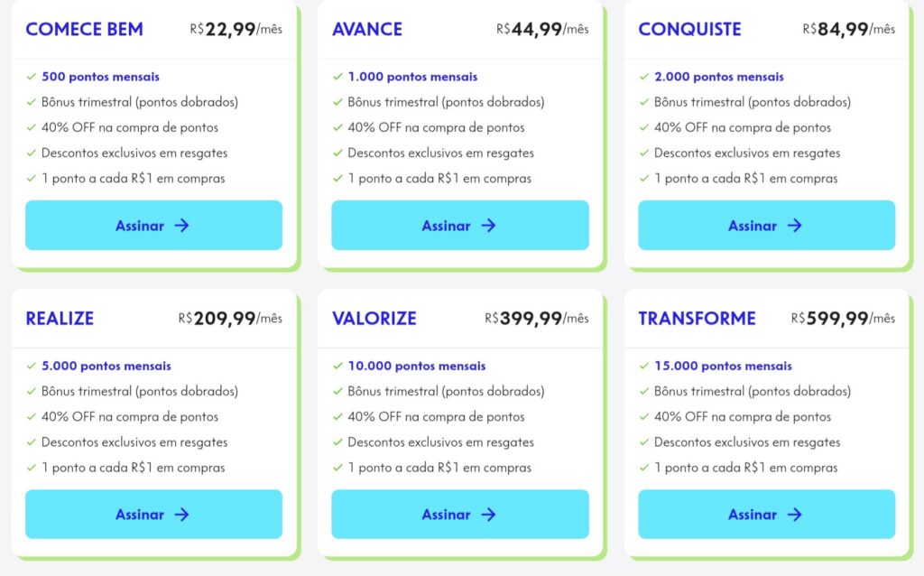
Task: Select 1.000 pontos mensais under AVANCE
Action: click(412, 77)
